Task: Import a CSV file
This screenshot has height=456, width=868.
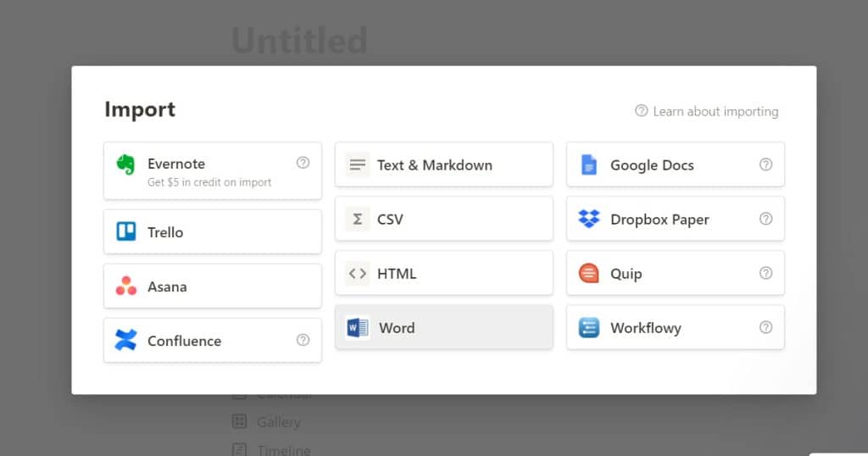Action: click(x=444, y=219)
